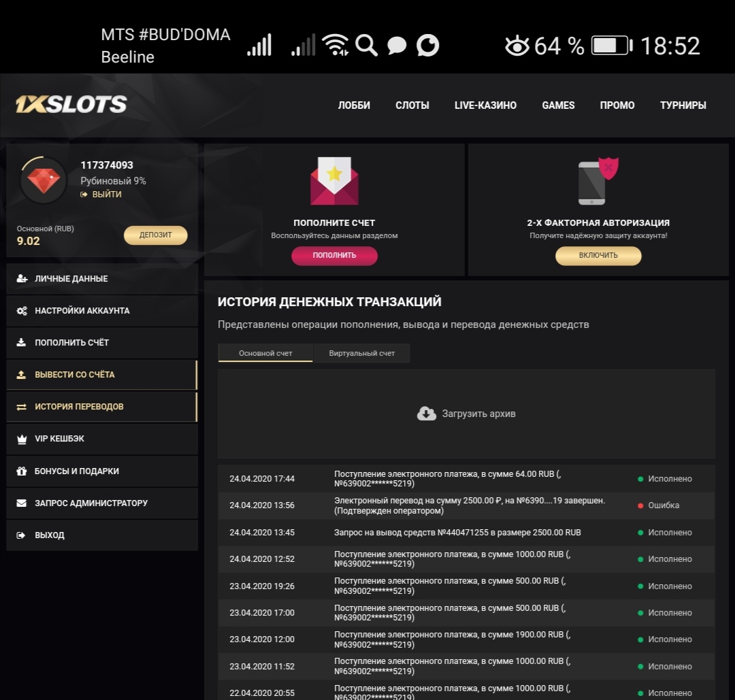Click the withdraw upload icon in sidebar
This screenshot has width=735, height=700.
(21, 374)
